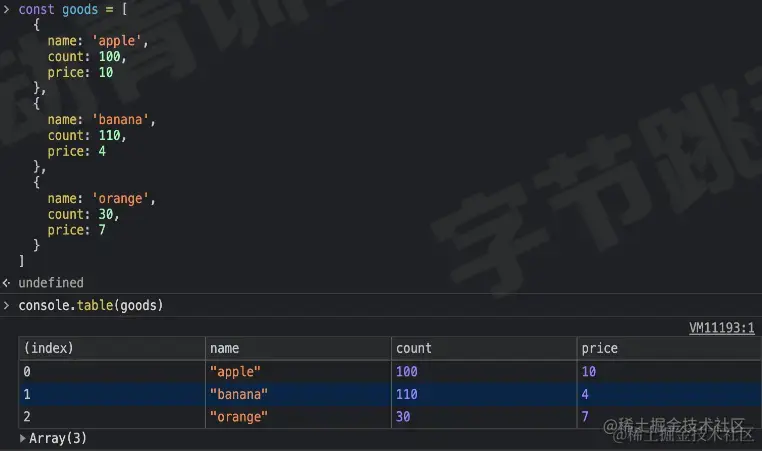This screenshot has height=451, width=762.
Task: Click the return arrow icon beside undefined
Action: click(x=7, y=283)
